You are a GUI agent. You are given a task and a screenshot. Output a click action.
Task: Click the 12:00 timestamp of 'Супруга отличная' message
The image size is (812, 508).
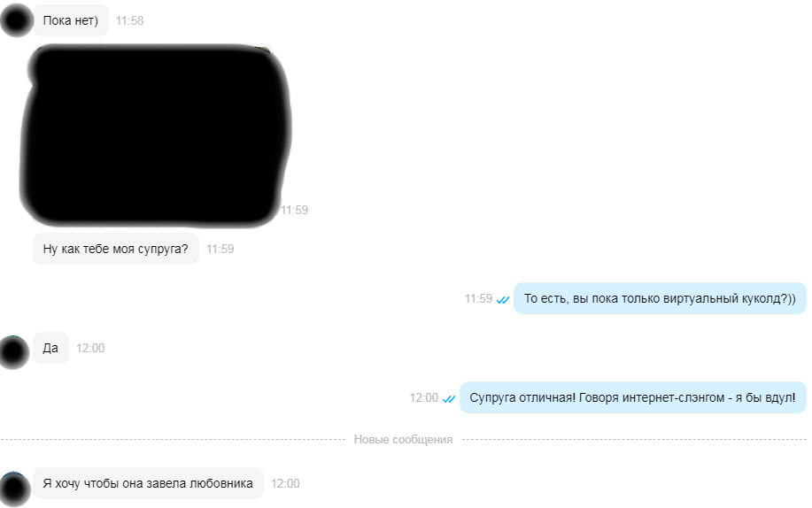click(423, 397)
